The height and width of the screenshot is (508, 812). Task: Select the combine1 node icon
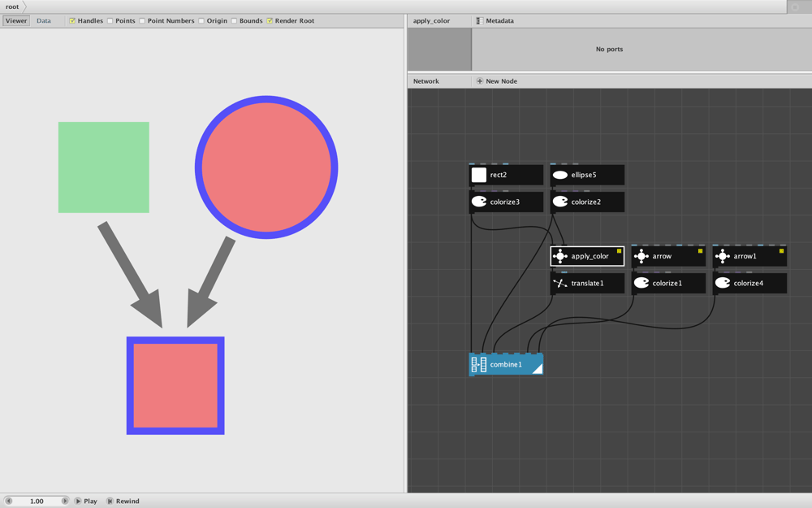479,364
